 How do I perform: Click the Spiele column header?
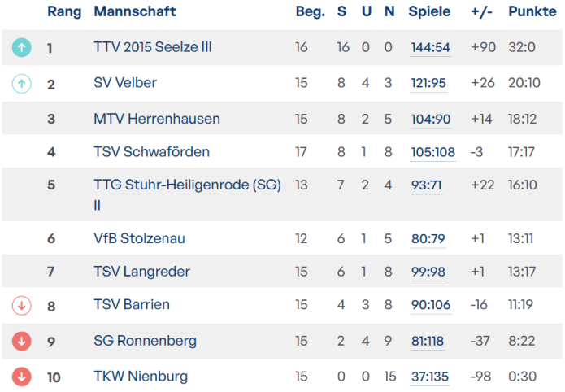(x=429, y=11)
